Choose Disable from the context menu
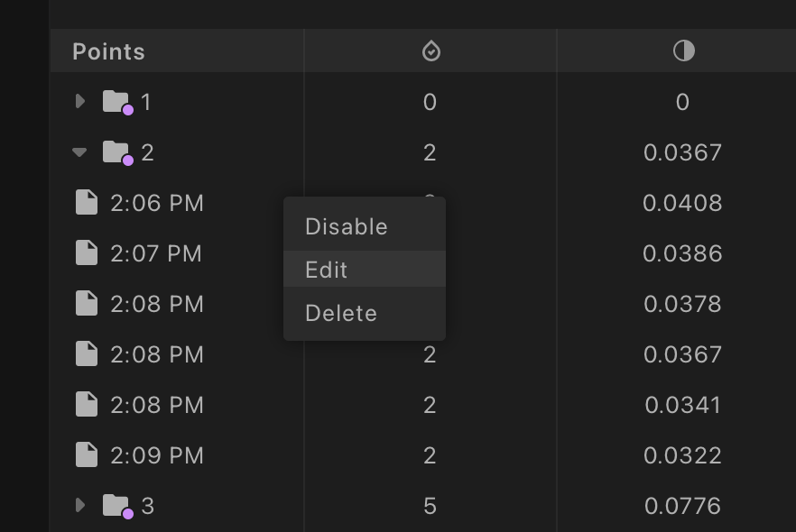796x532 pixels. (347, 226)
